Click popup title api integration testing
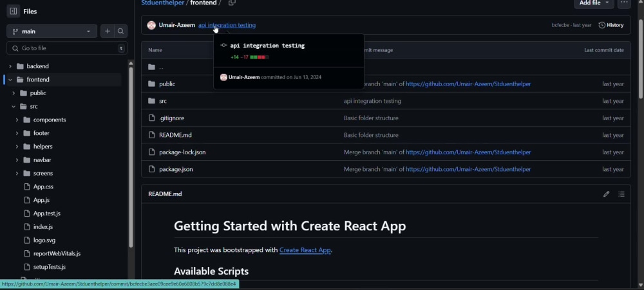Screen dimensions: 644x290 click(x=267, y=46)
